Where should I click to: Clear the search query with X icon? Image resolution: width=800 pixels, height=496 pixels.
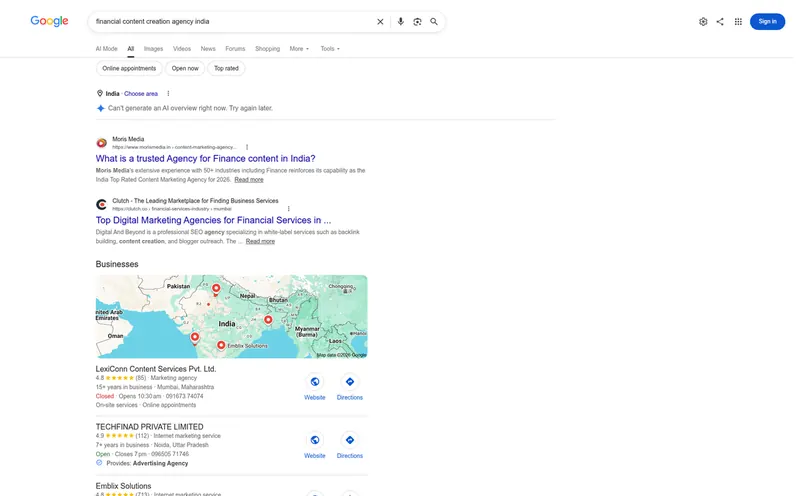tap(380, 21)
